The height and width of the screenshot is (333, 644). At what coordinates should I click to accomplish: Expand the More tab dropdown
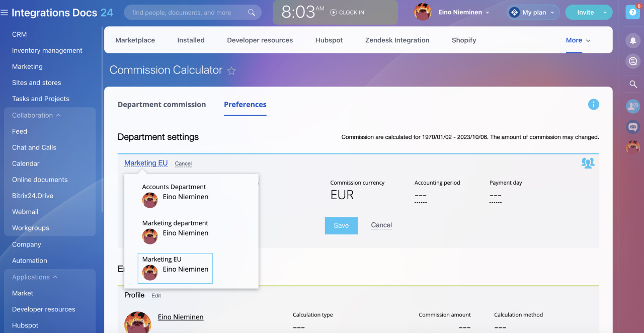point(578,40)
